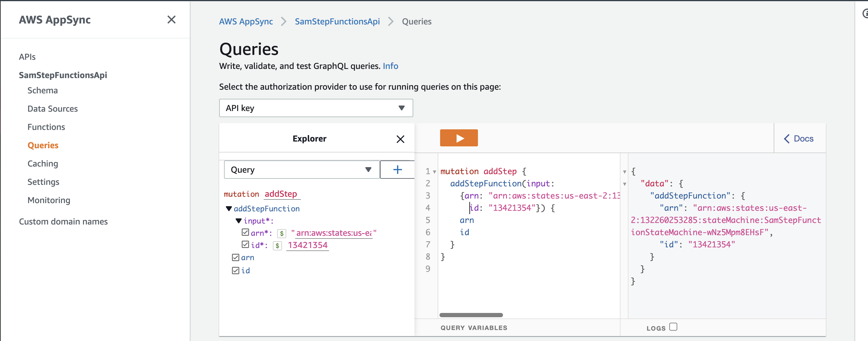Open the Query operation type dropdown

coord(301,170)
